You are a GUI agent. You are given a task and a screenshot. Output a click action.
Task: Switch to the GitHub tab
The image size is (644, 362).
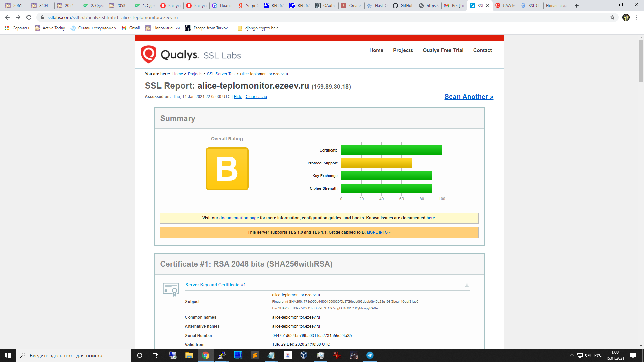click(x=403, y=6)
